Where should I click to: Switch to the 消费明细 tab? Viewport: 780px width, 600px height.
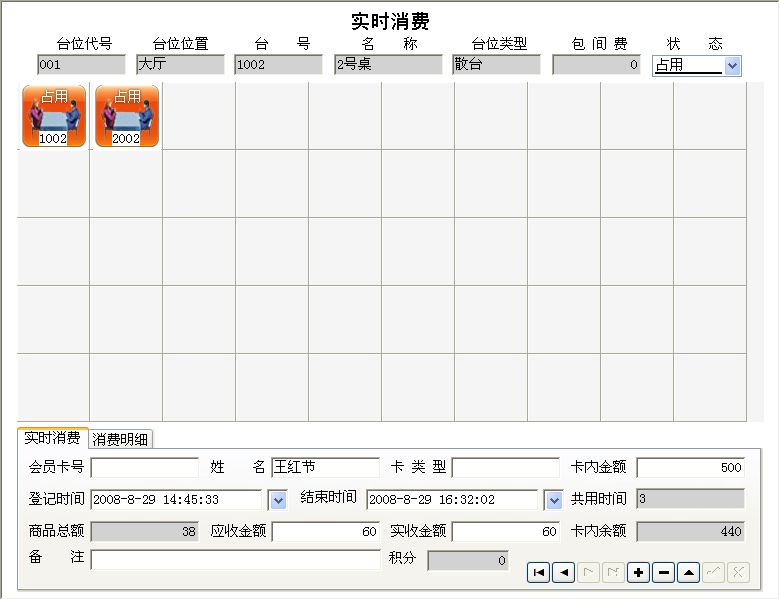[x=120, y=439]
